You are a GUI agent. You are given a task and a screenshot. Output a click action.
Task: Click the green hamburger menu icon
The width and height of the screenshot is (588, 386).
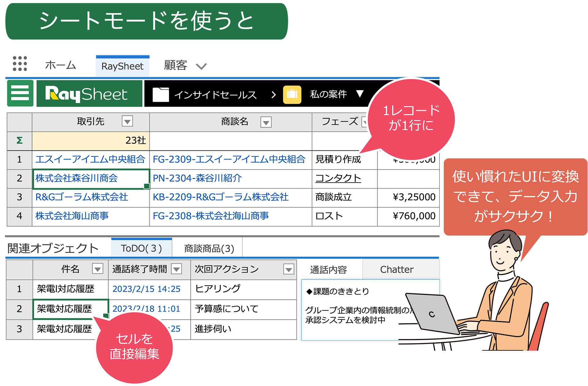20,93
